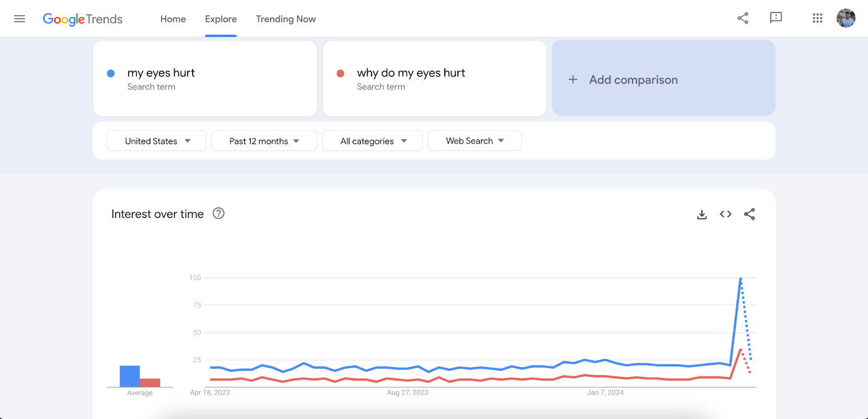Open embed code for the chart

click(x=725, y=214)
